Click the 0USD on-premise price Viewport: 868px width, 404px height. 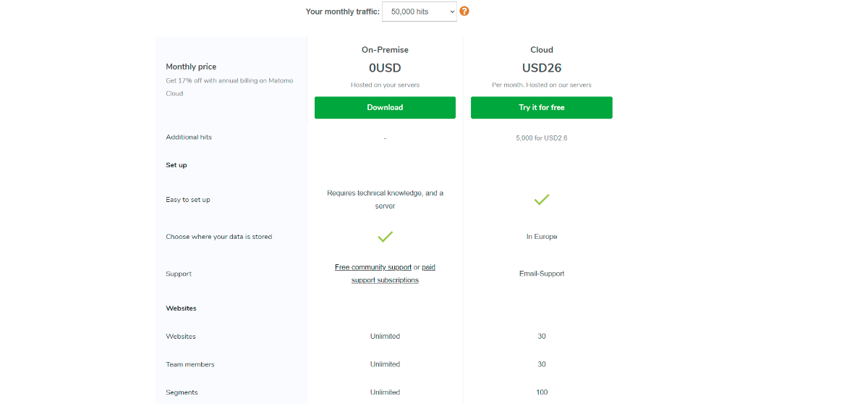(385, 68)
